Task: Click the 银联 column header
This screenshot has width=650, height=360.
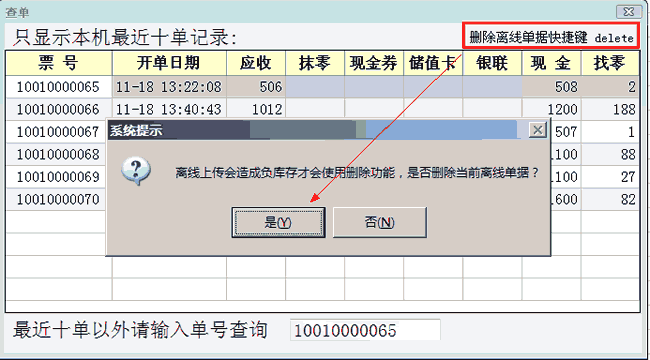Action: (492, 63)
